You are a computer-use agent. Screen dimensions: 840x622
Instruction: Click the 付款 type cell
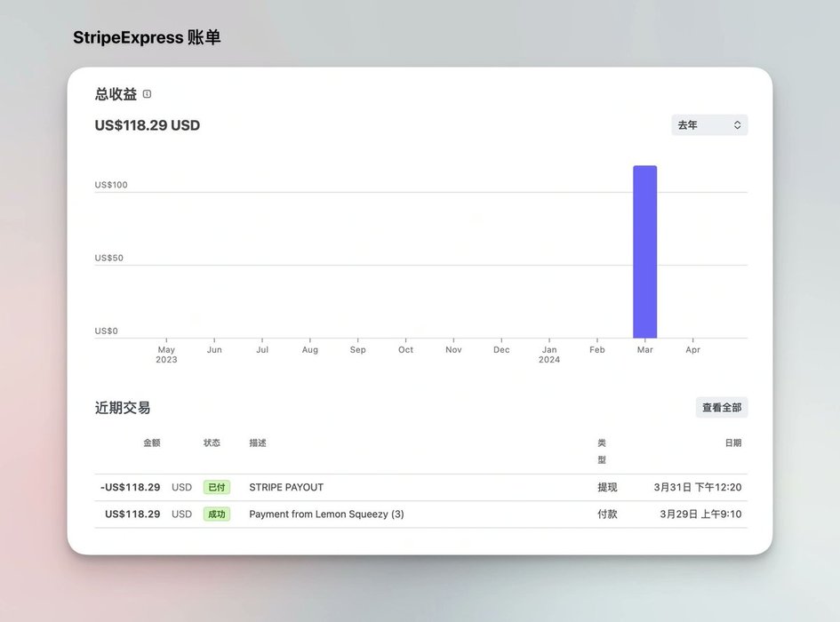pos(607,514)
